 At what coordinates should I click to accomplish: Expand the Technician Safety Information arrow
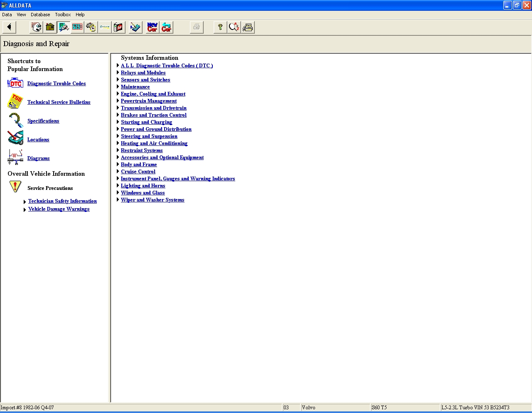[x=25, y=202]
